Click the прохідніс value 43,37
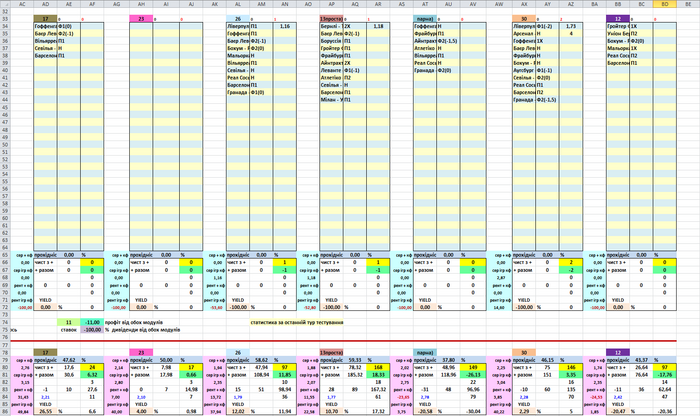 click(x=641, y=360)
